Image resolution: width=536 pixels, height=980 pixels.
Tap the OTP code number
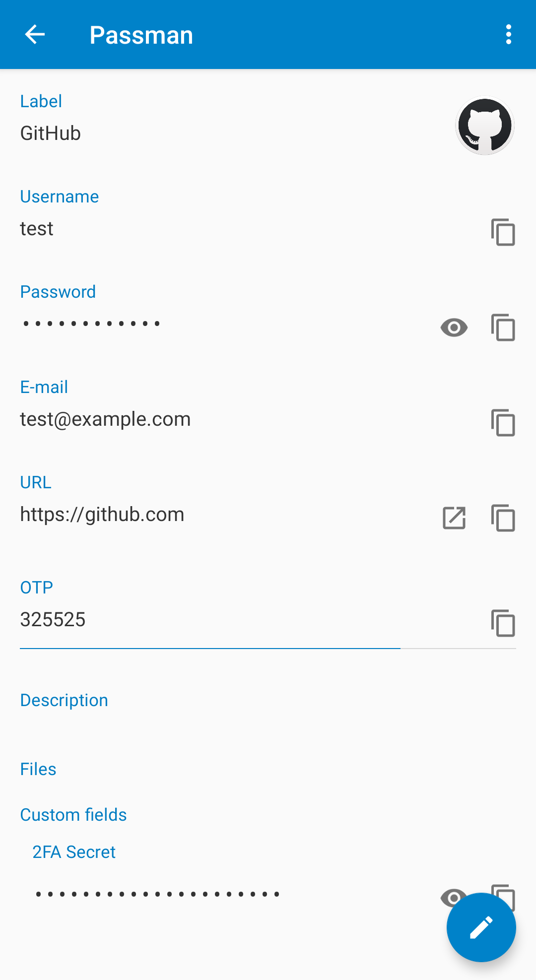tap(53, 620)
